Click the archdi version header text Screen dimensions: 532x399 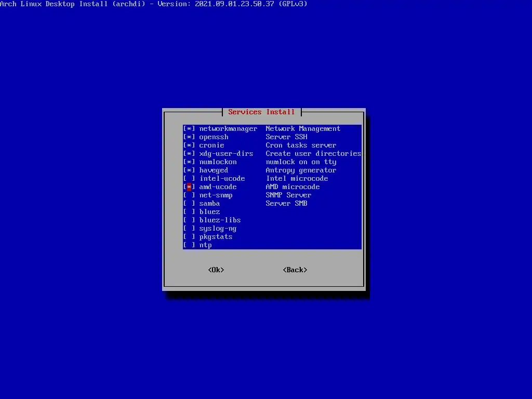click(153, 4)
